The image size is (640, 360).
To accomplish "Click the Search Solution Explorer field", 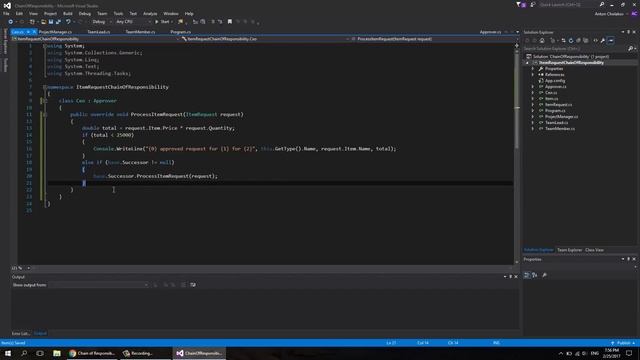I will tap(576, 49).
